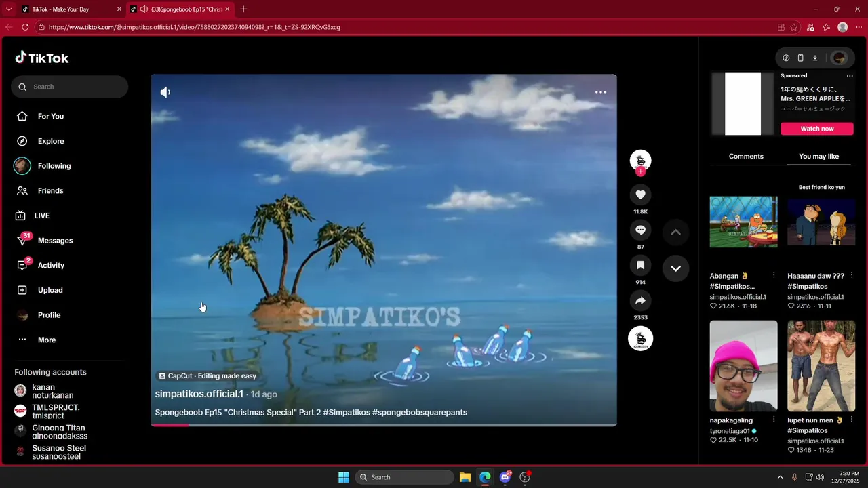Like the video with heart icon
868x488 pixels.
tap(640, 195)
